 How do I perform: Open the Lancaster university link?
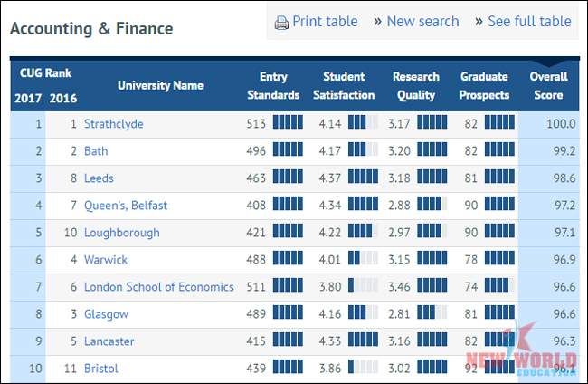[109, 341]
